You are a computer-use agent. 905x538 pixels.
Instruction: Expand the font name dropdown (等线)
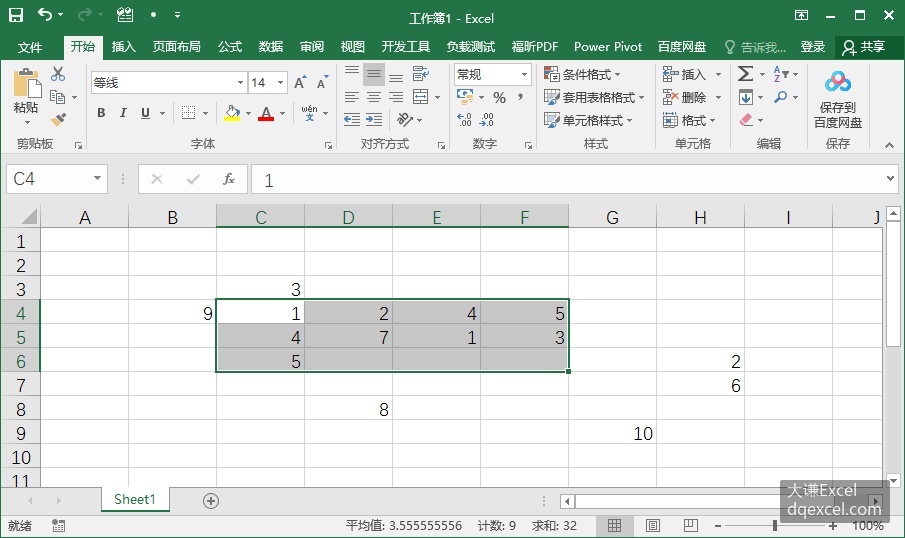tap(240, 83)
